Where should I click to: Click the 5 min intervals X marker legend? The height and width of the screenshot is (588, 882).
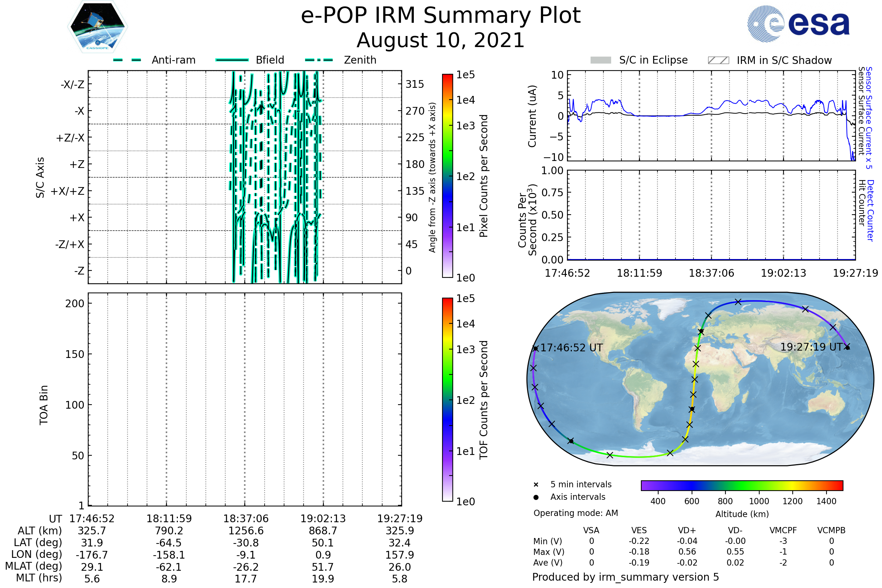(536, 485)
